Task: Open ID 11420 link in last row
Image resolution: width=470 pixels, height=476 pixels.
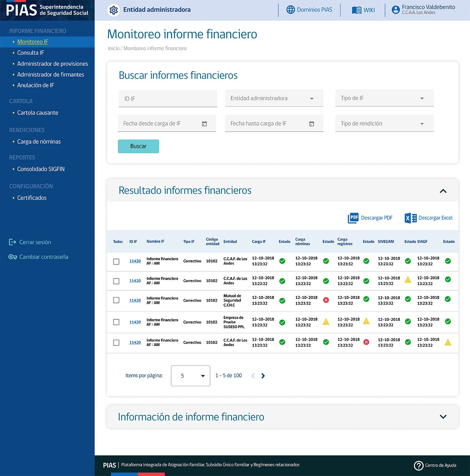Action: [135, 343]
